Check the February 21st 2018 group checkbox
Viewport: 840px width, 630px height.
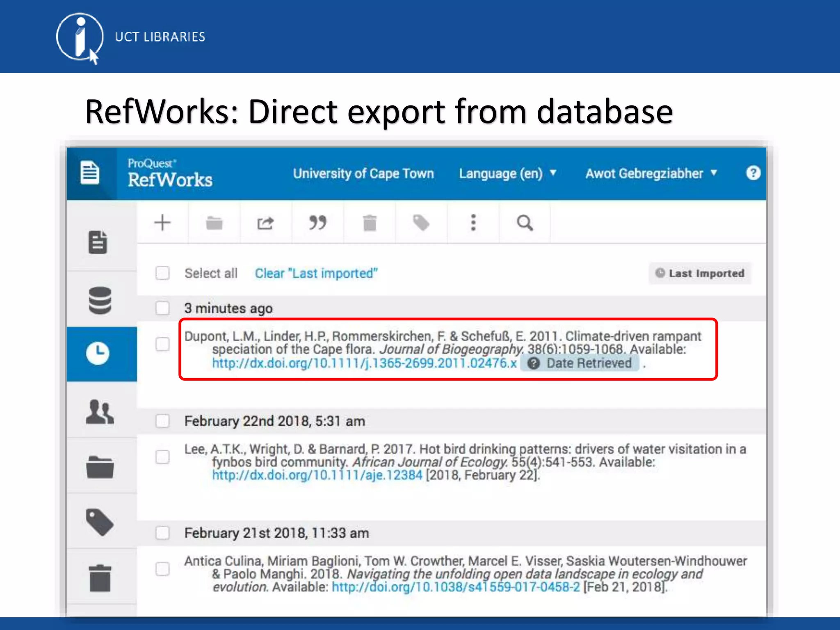(163, 533)
